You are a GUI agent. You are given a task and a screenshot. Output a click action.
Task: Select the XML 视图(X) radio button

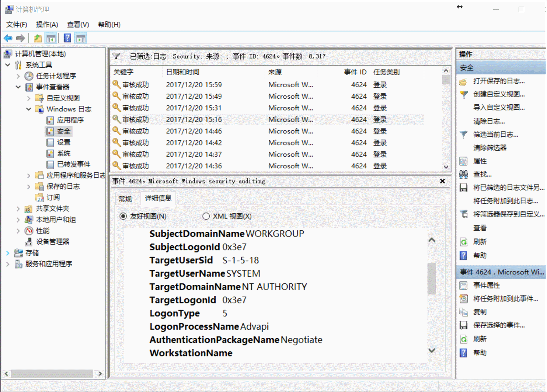tap(206, 216)
